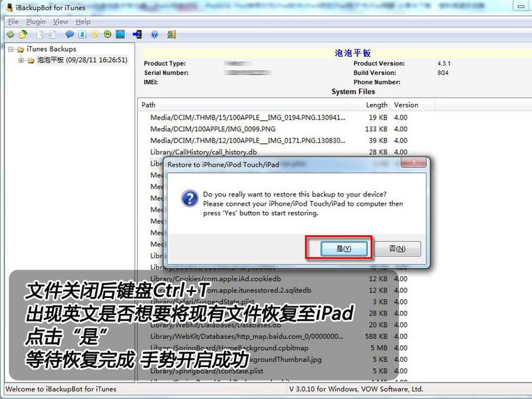Expand the 泡泡平板 backup node

point(21,60)
